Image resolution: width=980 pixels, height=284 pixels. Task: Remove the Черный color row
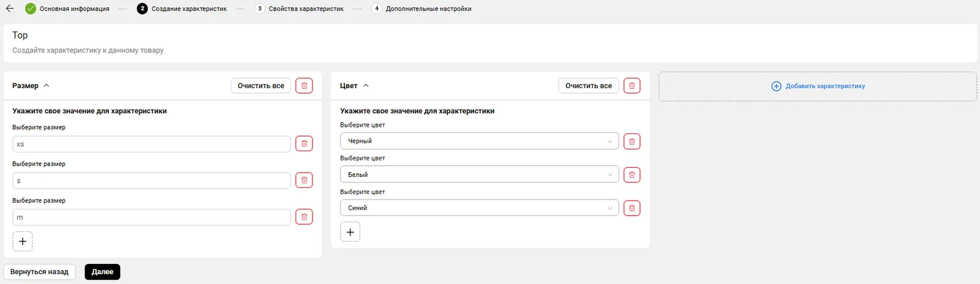631,141
